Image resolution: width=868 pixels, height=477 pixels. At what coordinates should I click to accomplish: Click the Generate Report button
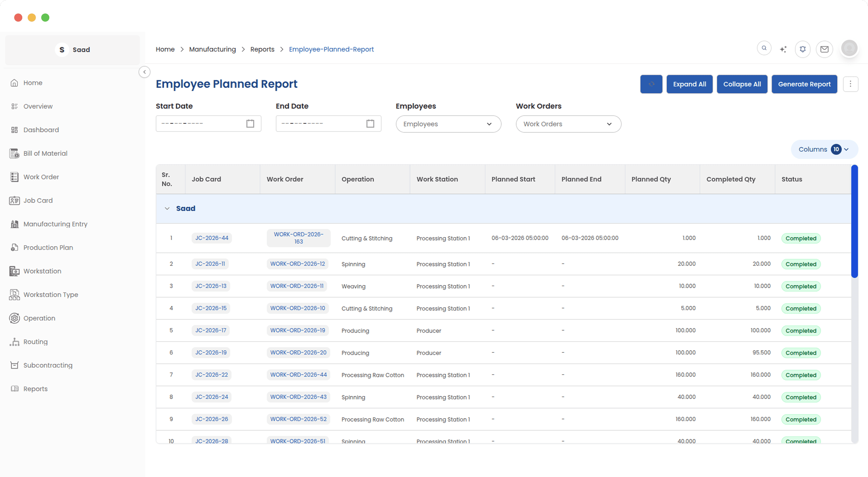pos(804,84)
